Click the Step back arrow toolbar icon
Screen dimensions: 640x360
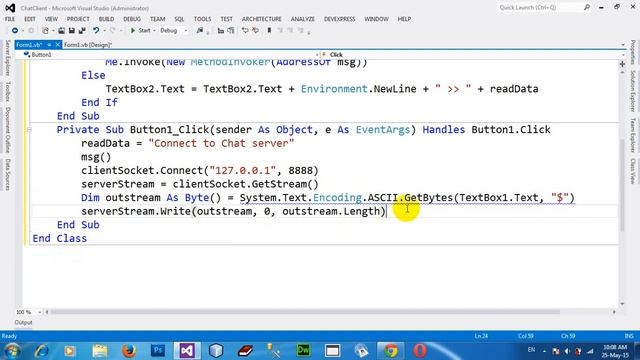click(245, 31)
